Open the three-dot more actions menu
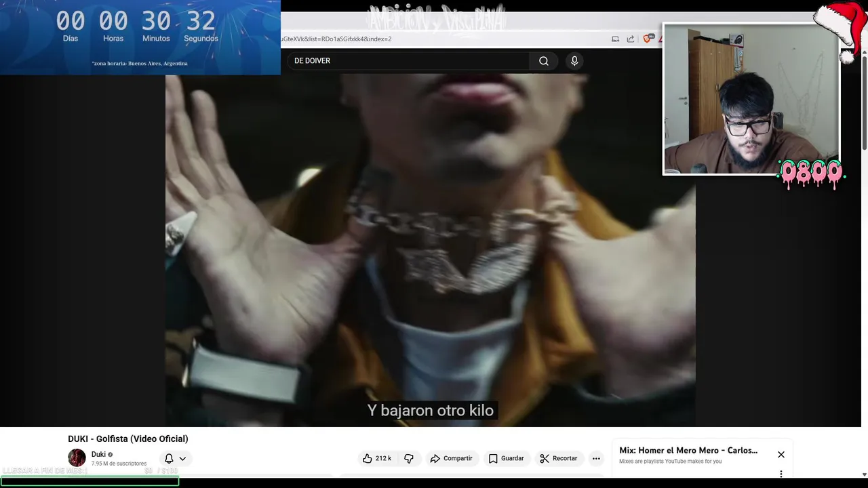The height and width of the screenshot is (488, 868). (x=596, y=458)
